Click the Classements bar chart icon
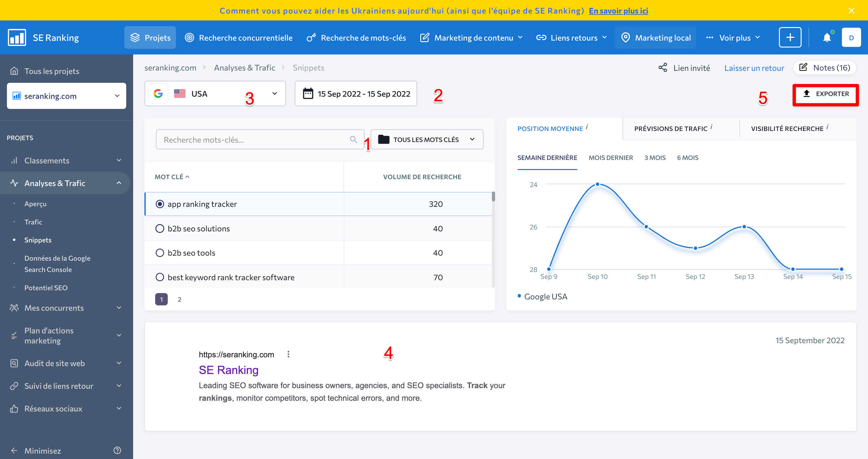Image resolution: width=868 pixels, height=459 pixels. pos(14,161)
